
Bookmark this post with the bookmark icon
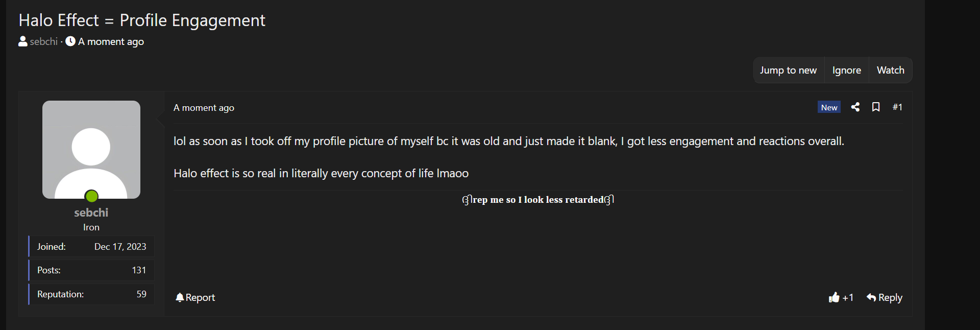(876, 107)
